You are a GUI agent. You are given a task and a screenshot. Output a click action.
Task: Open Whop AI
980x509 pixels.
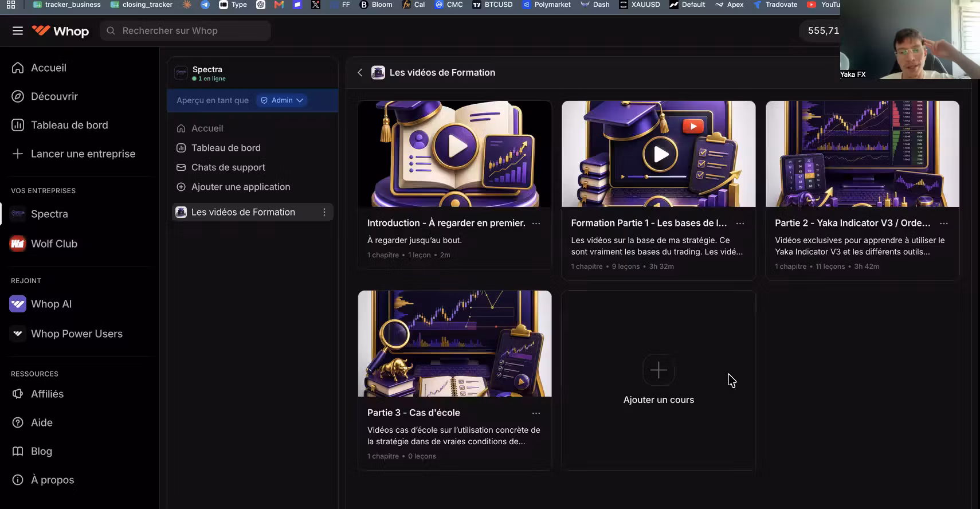pyautogui.click(x=41, y=304)
